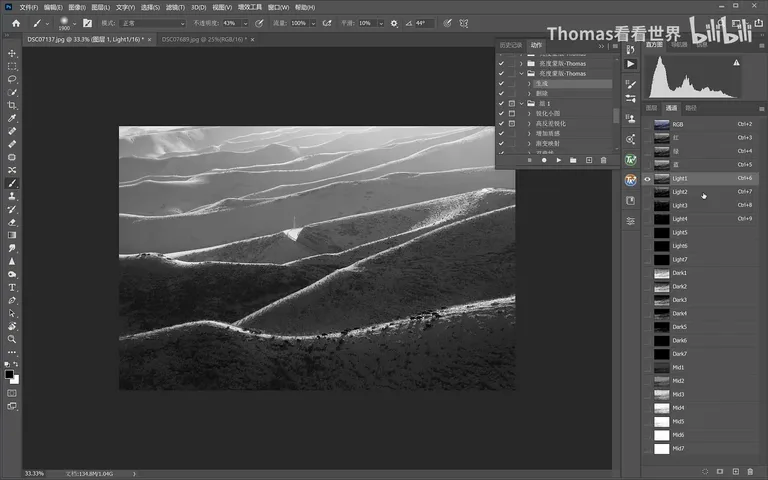Open the 窗口(W) menu

pyautogui.click(x=278, y=7)
